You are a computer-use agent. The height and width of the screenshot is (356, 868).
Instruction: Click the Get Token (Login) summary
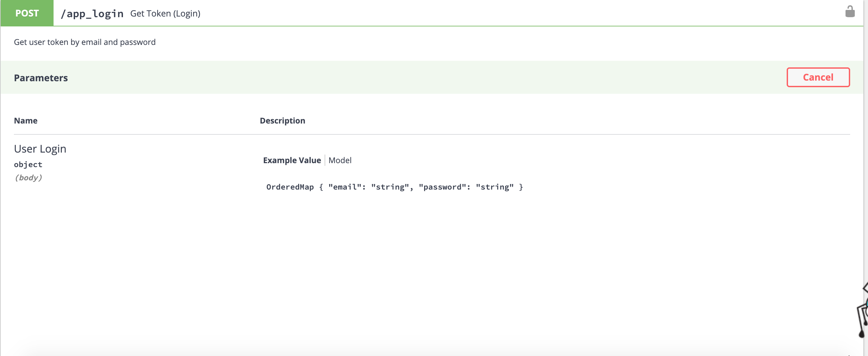pyautogui.click(x=165, y=14)
